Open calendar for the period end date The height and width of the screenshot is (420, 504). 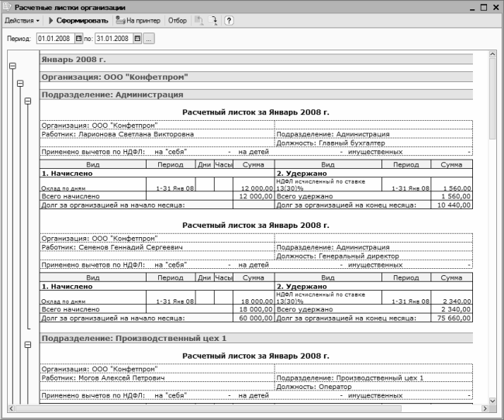tap(137, 38)
